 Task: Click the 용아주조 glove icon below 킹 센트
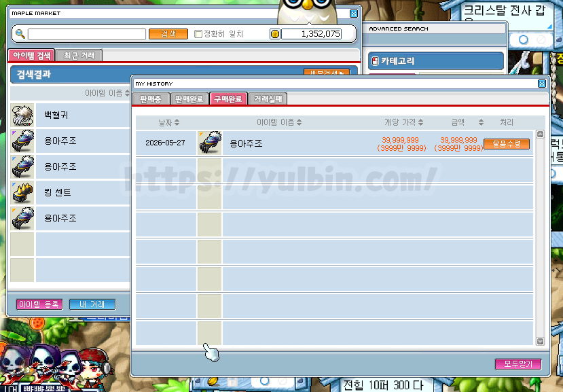[x=22, y=219]
